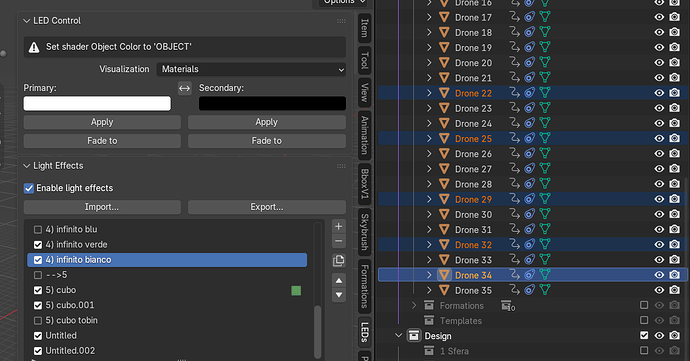This screenshot has height=361, width=690.
Task: Import light effects with Import... button
Action: [x=102, y=207]
